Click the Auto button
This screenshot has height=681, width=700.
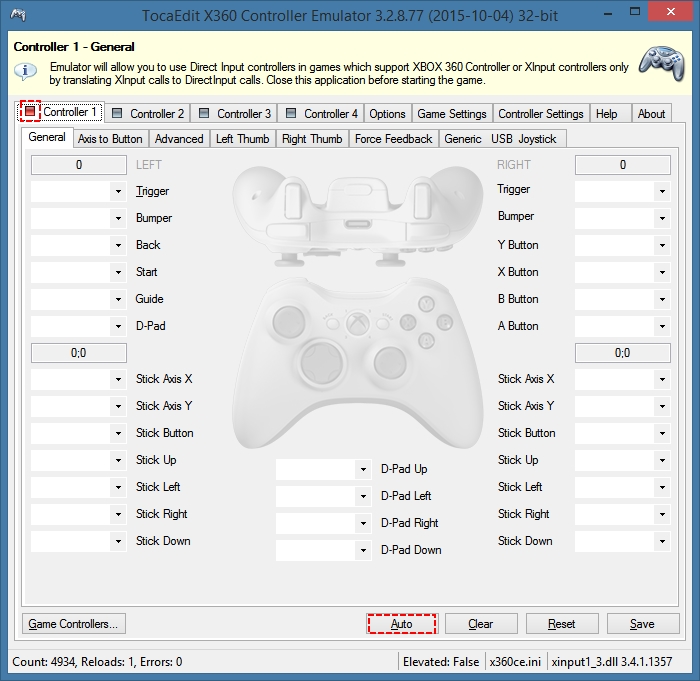point(401,624)
